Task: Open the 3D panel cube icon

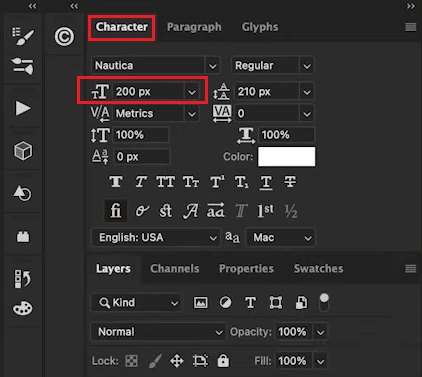Action: click(23, 151)
